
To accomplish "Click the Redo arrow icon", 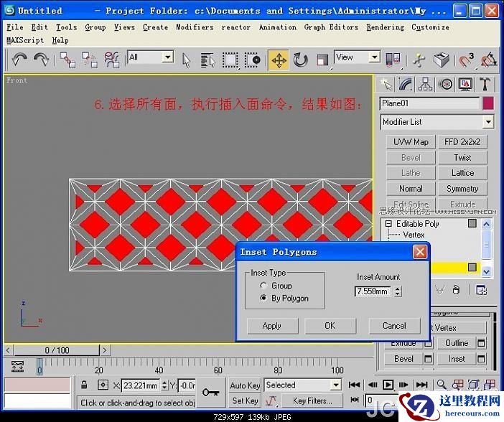I will pos(41,60).
